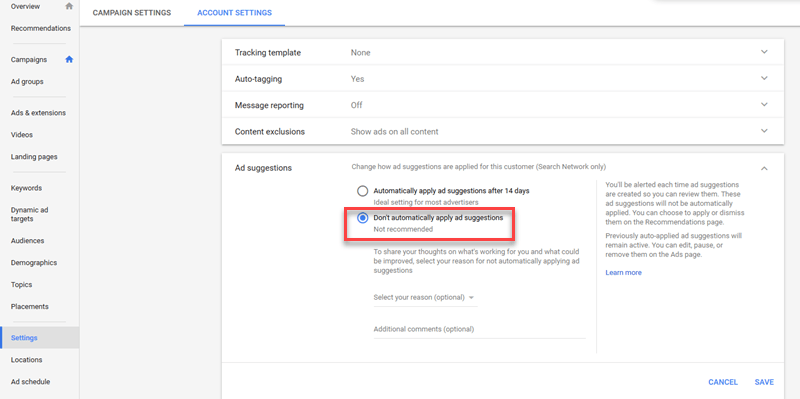800x399 pixels.
Task: Expand the Message reporting row chevron
Action: (x=764, y=105)
